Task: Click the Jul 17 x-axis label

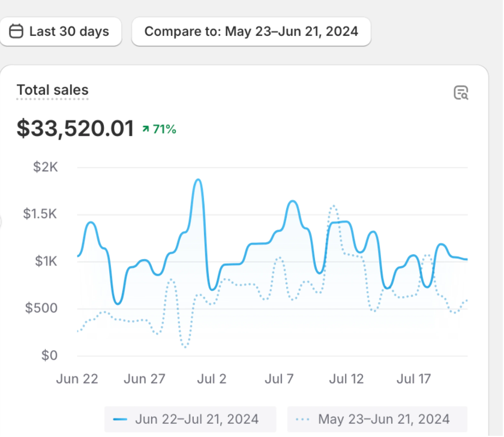Action: (x=414, y=379)
